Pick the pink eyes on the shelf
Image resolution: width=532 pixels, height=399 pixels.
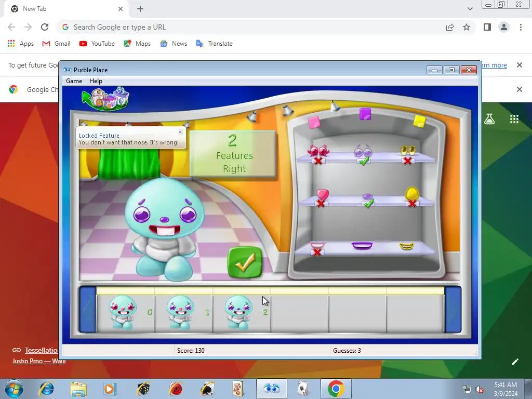318,151
